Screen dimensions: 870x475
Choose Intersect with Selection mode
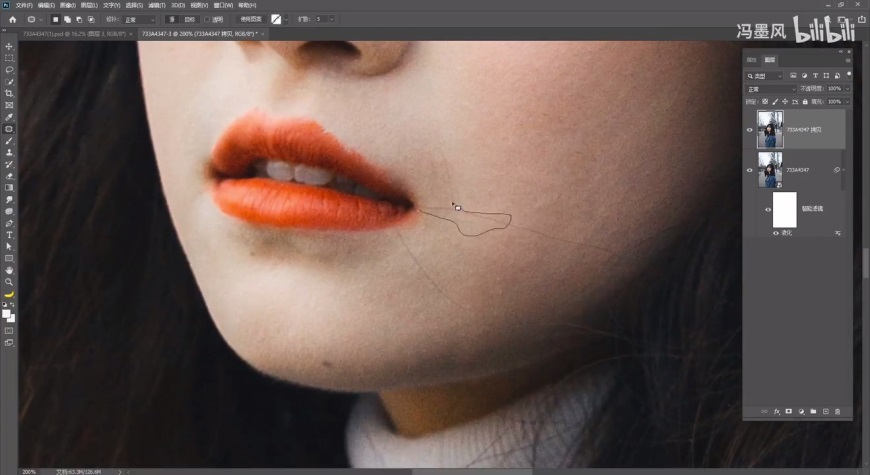tap(91, 19)
